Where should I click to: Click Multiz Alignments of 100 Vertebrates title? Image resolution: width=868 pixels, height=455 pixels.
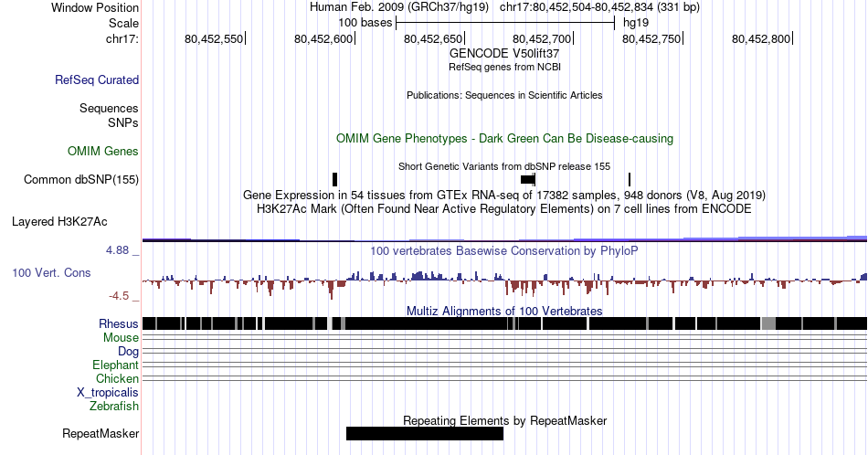pos(504,311)
